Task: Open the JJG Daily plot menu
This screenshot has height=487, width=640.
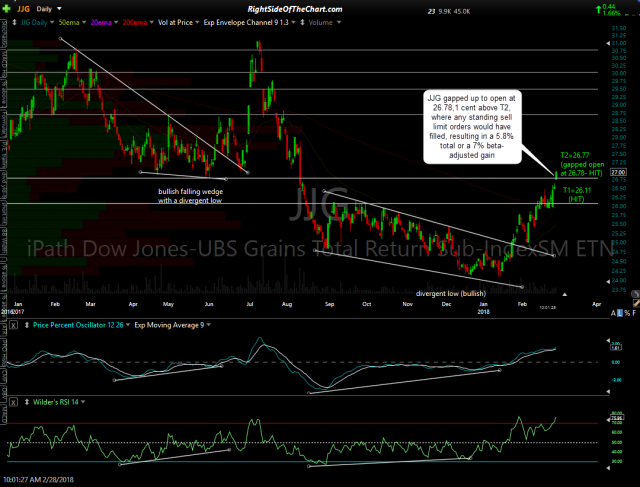Action: pyautogui.click(x=34, y=22)
